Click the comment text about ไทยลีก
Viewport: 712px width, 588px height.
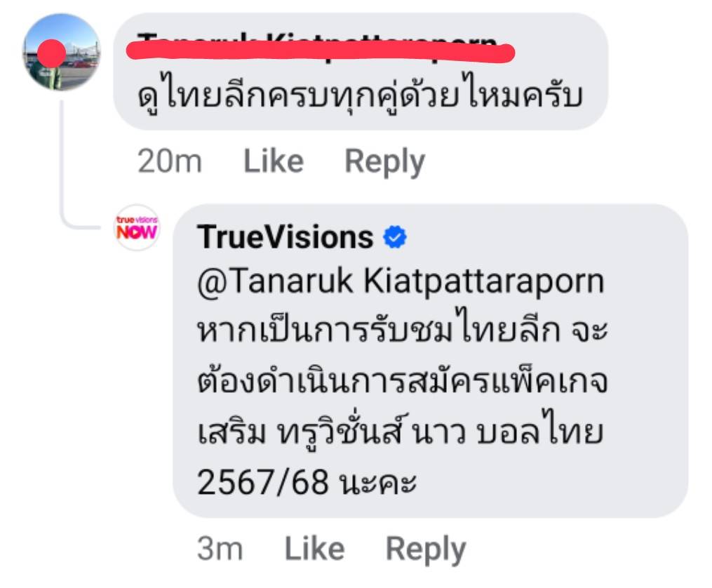(x=360, y=94)
